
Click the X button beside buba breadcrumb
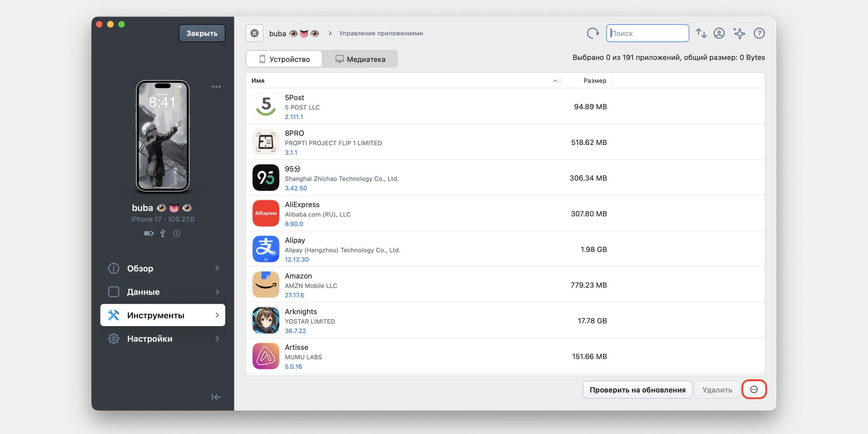pos(254,33)
